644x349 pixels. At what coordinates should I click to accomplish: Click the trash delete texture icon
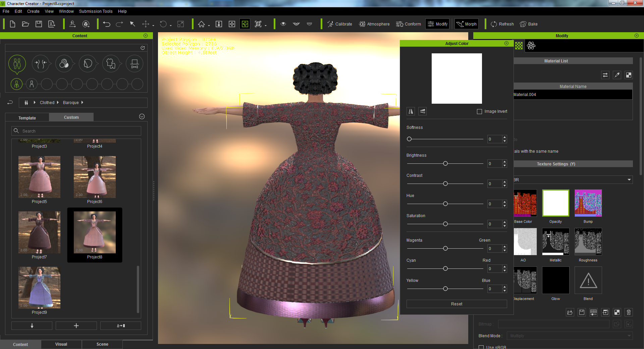(x=629, y=312)
